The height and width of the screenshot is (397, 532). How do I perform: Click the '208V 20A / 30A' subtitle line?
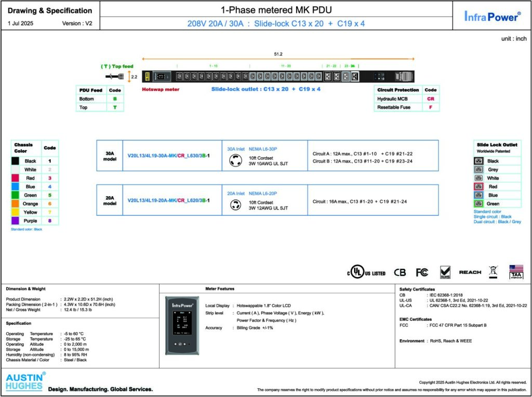[276, 24]
